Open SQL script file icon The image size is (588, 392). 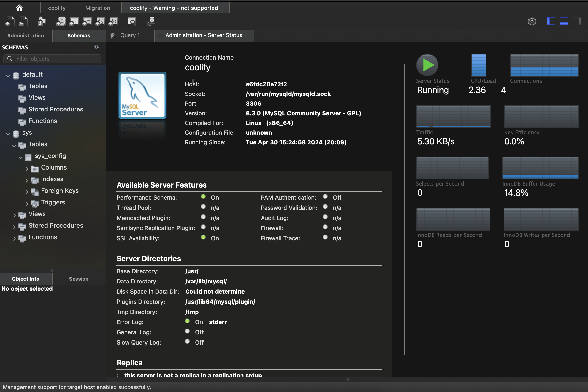(x=23, y=22)
